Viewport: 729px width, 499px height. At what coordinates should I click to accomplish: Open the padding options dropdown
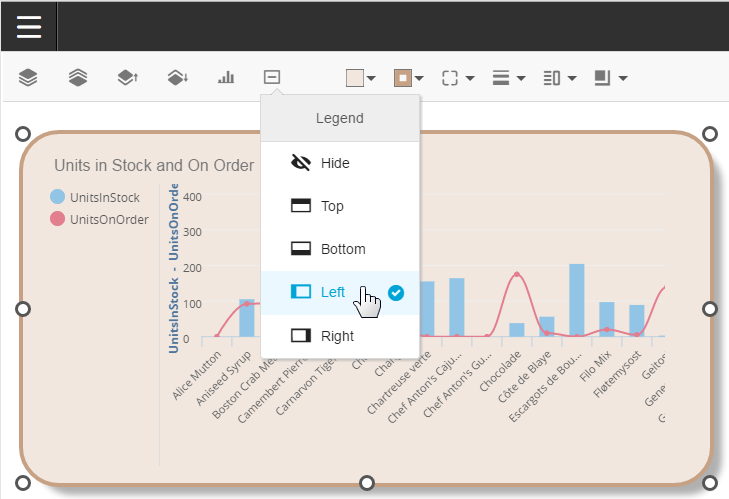[559, 78]
